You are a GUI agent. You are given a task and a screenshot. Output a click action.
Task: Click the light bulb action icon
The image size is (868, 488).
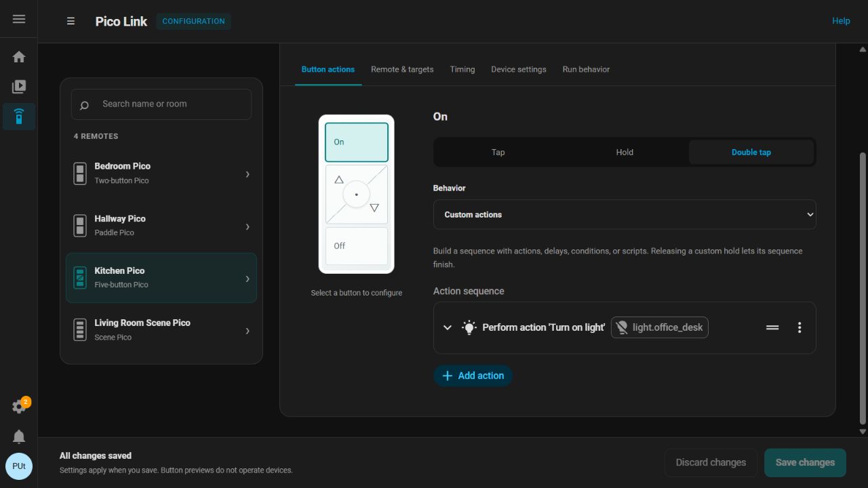click(469, 327)
